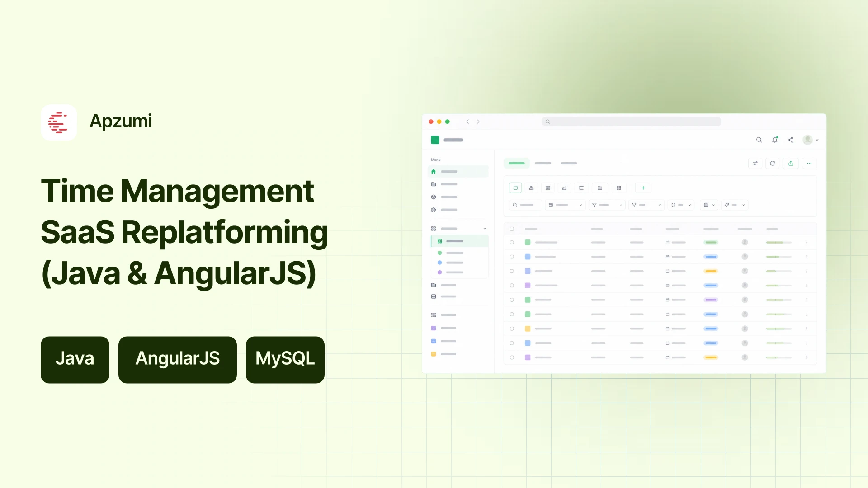Open the sort arrows dropdown

point(681,205)
